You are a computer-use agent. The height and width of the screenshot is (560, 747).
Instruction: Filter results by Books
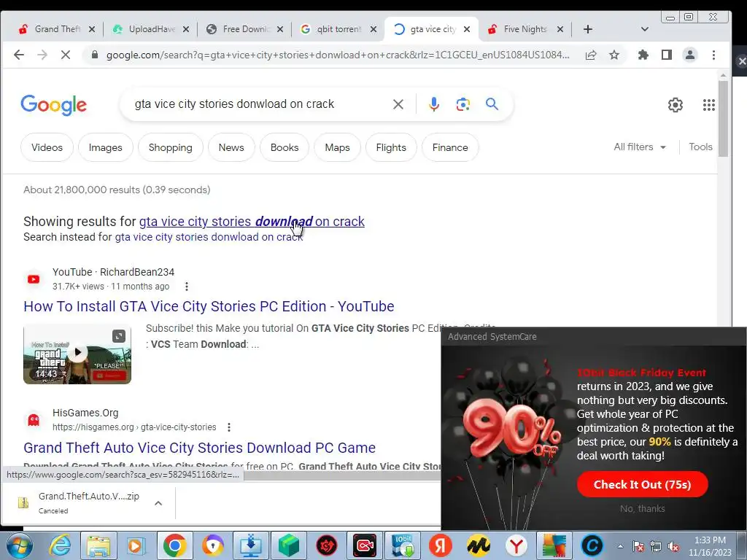click(x=285, y=147)
